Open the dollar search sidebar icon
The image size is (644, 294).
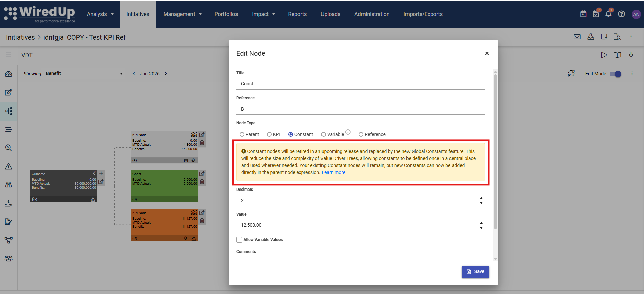(9, 148)
